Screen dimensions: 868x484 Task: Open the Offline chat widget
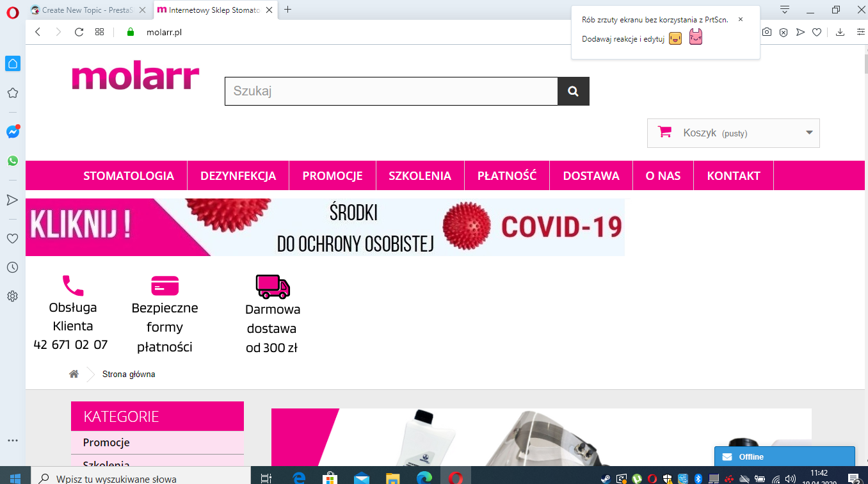(785, 456)
